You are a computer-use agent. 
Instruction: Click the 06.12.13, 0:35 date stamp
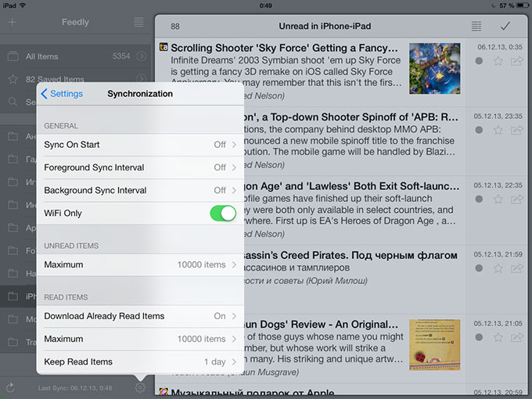pyautogui.click(x=500, y=47)
